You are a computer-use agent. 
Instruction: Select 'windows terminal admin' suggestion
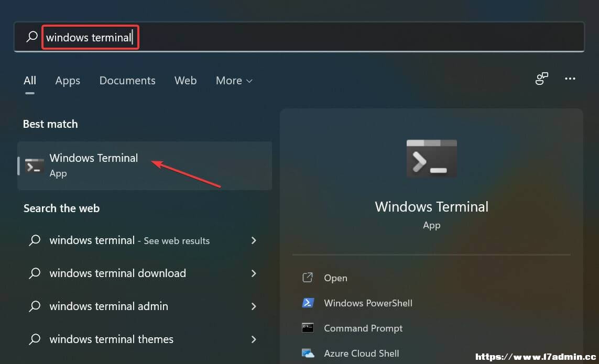(x=109, y=306)
